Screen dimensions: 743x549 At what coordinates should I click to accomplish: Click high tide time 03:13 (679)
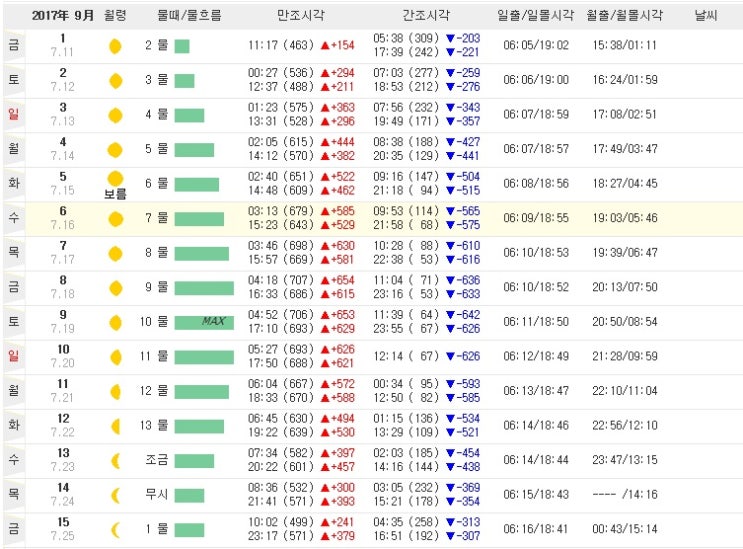(x=281, y=211)
